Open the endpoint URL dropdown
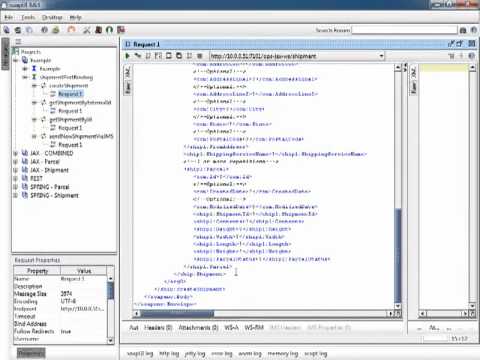The image size is (480, 360). coord(381,56)
